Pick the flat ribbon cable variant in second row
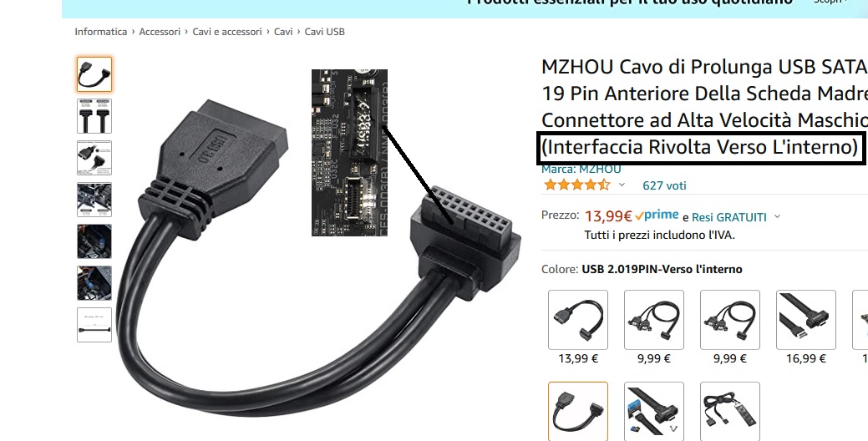The height and width of the screenshot is (441, 868). pos(654,411)
